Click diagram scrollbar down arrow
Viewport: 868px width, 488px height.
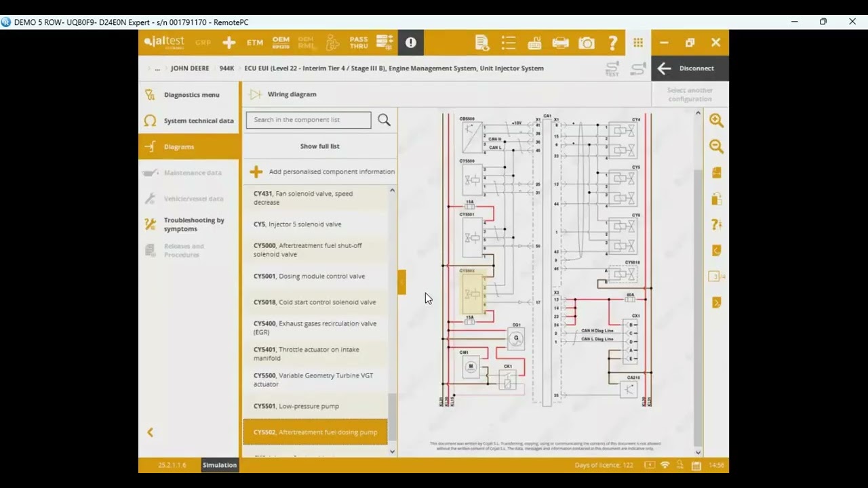click(x=698, y=452)
